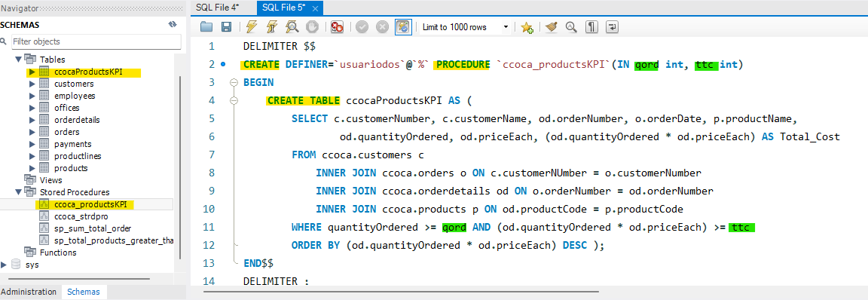This screenshot has height=300, width=868.
Task: Expand the products table
Action: (x=32, y=167)
